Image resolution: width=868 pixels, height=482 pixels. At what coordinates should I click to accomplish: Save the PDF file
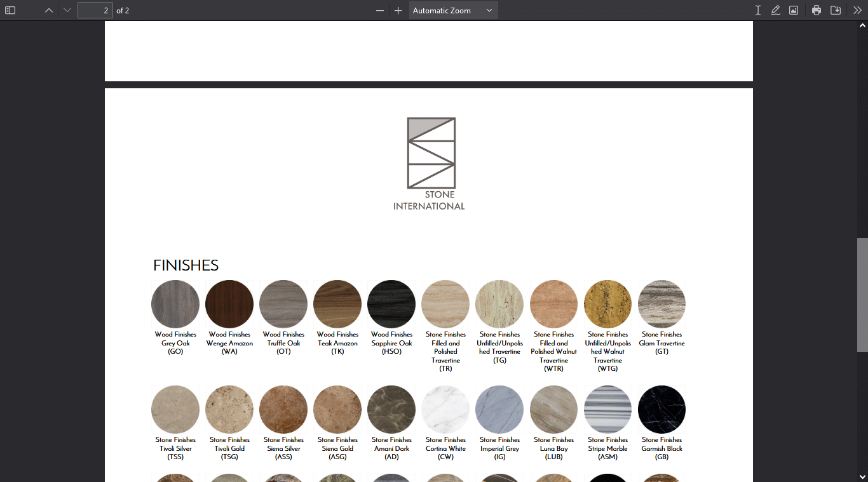836,10
